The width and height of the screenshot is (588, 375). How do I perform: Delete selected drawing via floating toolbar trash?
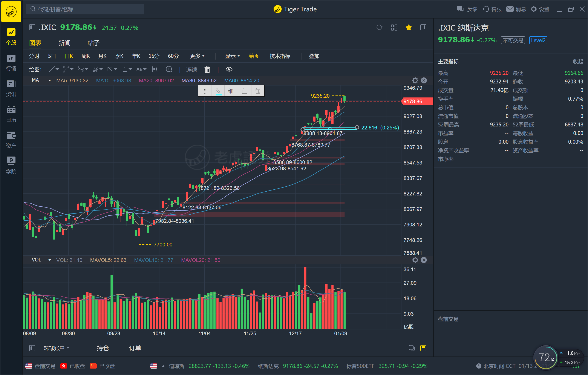pos(258,91)
